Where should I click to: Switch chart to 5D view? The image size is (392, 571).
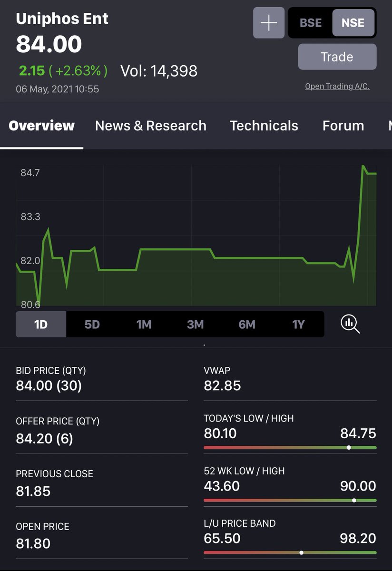[92, 324]
